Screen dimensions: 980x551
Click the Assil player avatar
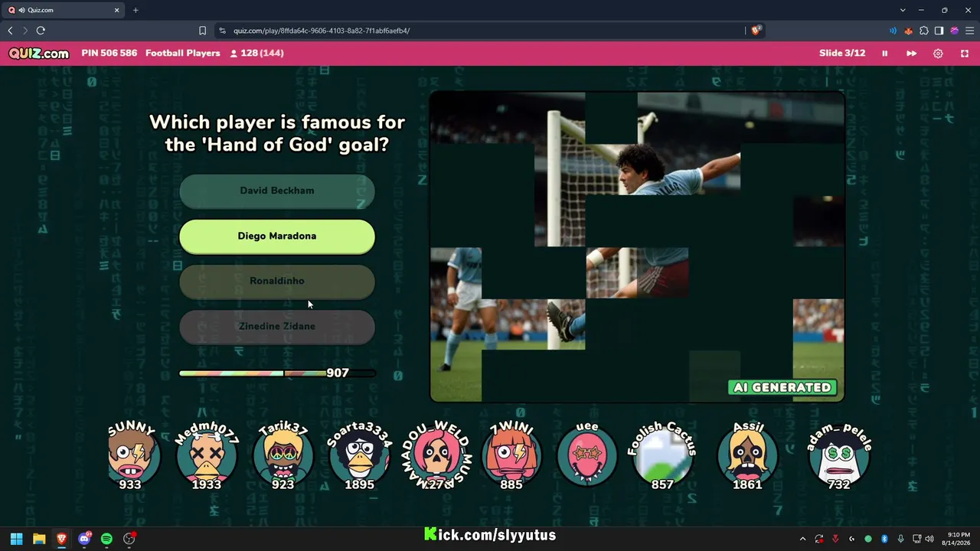pyautogui.click(x=748, y=455)
